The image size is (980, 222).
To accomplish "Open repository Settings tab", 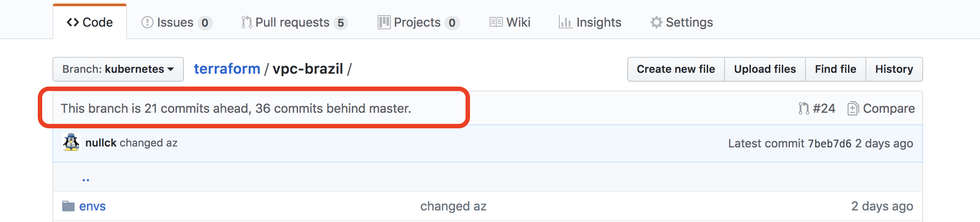I will coord(681,22).
